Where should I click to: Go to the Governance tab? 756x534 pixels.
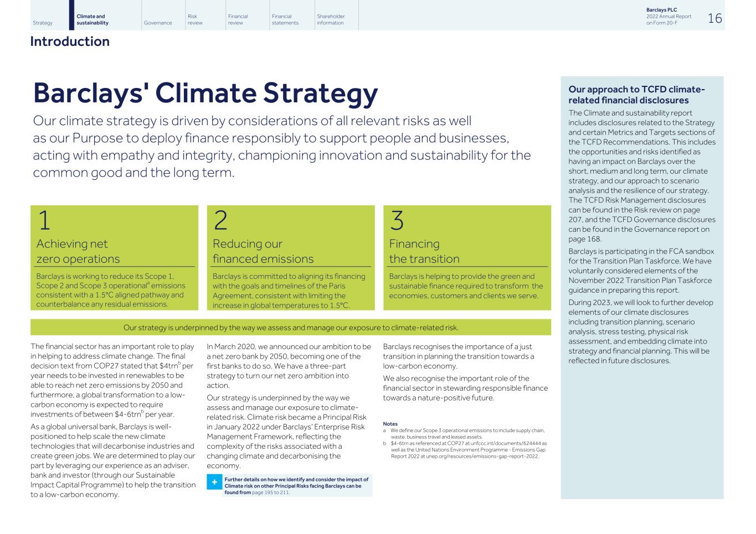point(158,23)
